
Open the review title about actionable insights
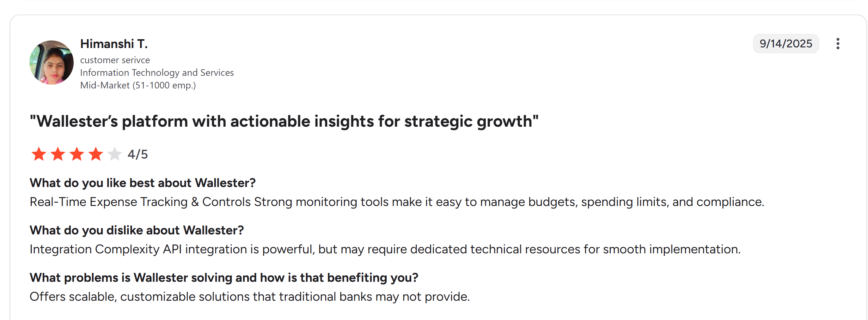point(284,121)
